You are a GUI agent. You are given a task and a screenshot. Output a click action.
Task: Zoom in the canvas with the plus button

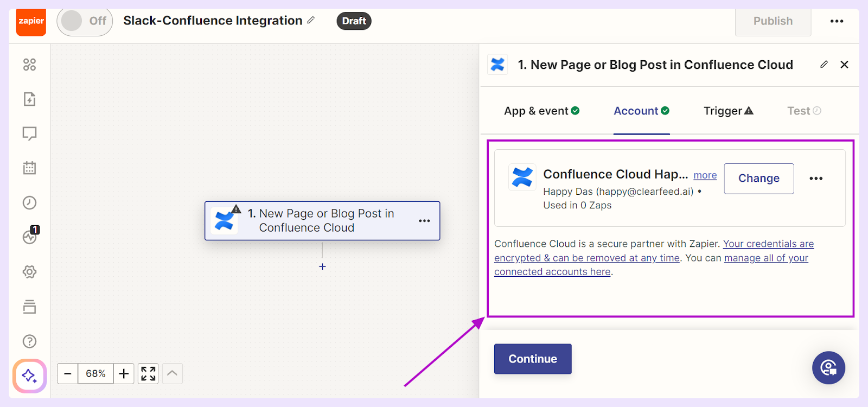pos(124,373)
